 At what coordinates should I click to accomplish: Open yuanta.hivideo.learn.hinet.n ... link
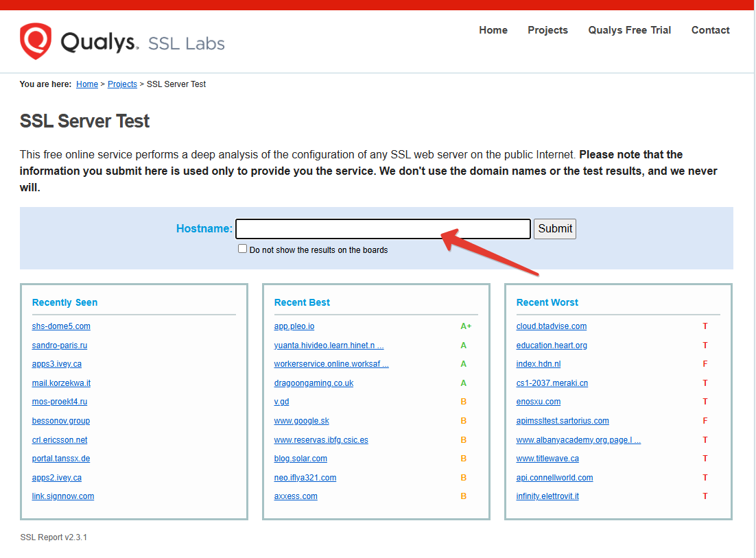329,345
